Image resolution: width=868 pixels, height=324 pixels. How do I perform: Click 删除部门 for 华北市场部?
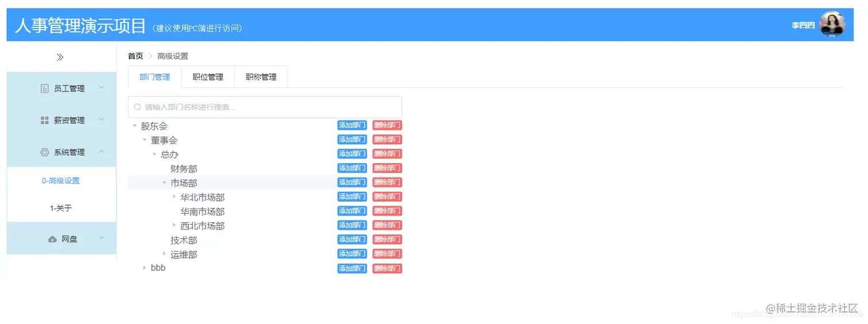387,196
